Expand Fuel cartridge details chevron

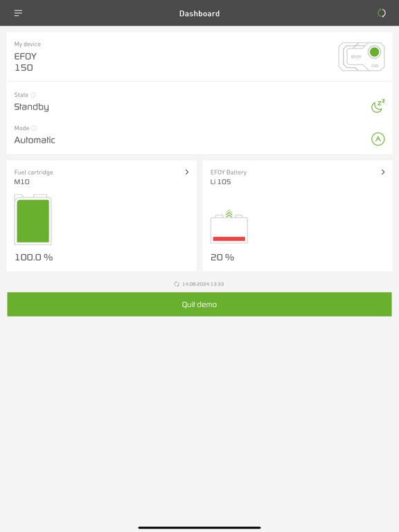pyautogui.click(x=187, y=172)
